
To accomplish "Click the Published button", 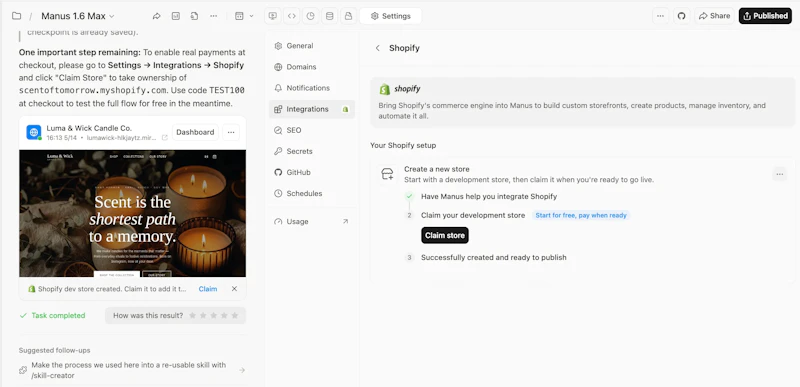I will click(x=765, y=16).
